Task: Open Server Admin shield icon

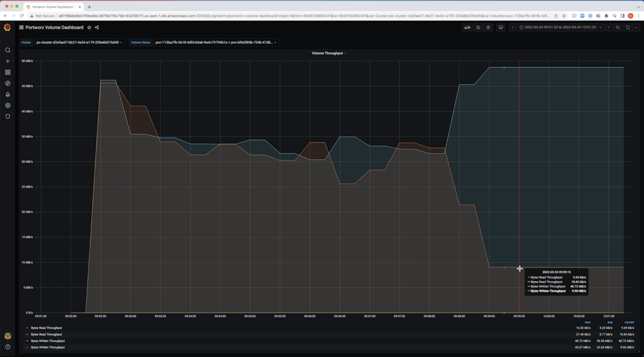Action: coord(8,116)
